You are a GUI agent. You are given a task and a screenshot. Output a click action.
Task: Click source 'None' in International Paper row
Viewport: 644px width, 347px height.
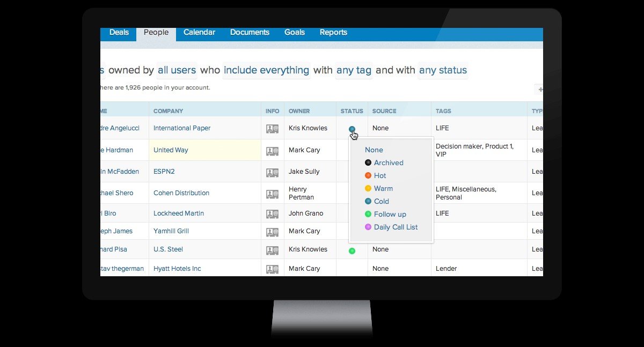pyautogui.click(x=380, y=128)
